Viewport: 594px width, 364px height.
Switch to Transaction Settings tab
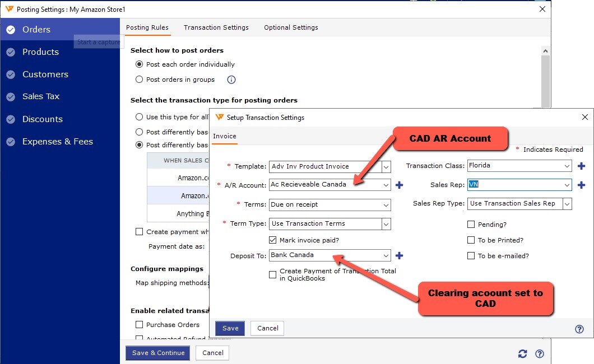[216, 27]
